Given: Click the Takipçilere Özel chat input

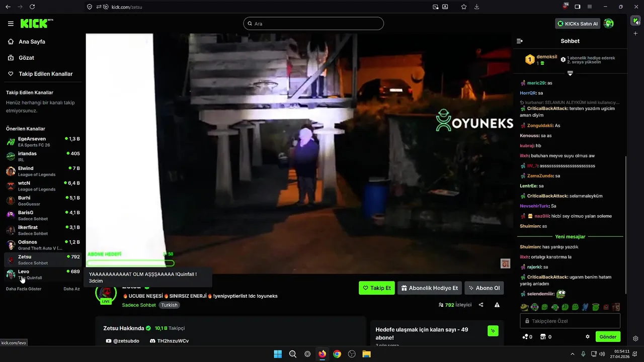Looking at the screenshot, I should 570,321.
